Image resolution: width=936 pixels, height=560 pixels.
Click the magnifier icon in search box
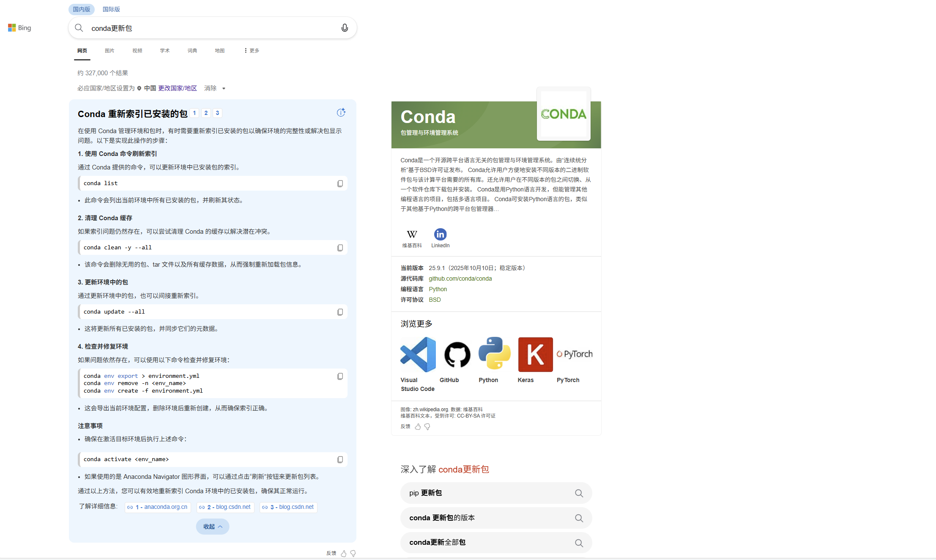coord(79,28)
